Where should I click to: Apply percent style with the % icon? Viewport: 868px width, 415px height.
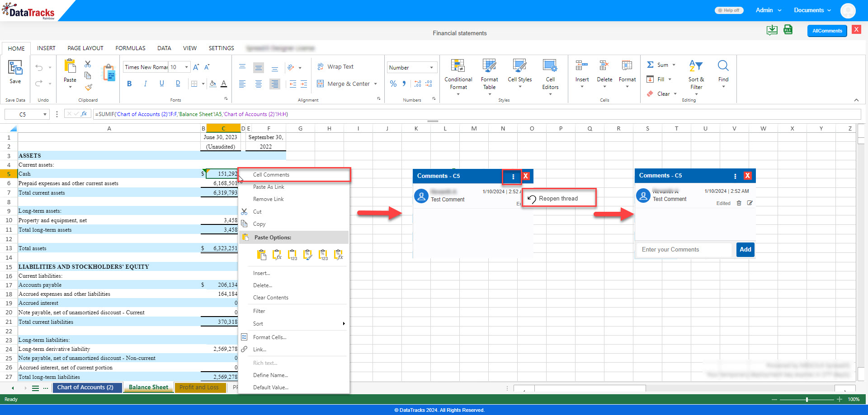(393, 84)
